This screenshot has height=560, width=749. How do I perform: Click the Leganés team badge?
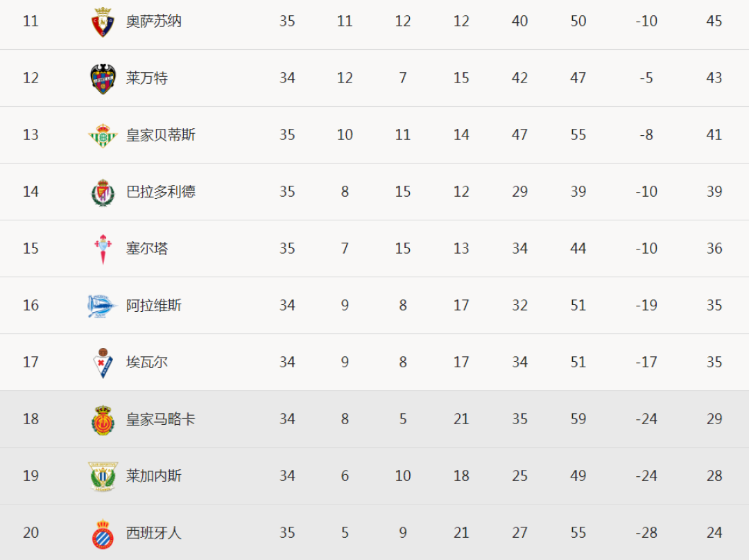(103, 476)
